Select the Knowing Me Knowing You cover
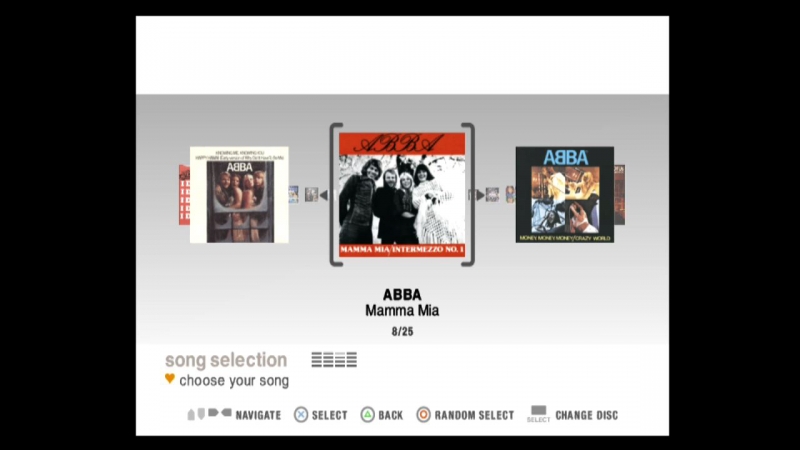 [239, 195]
